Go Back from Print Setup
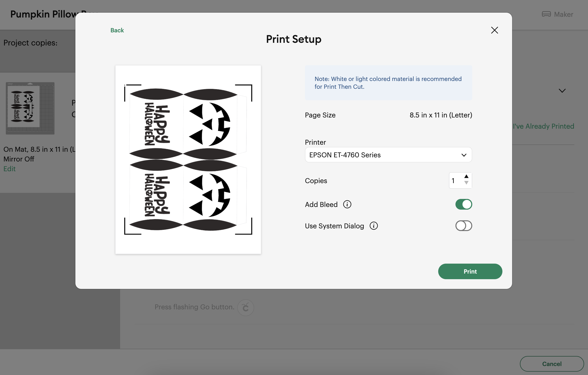The image size is (588, 375). (x=117, y=30)
